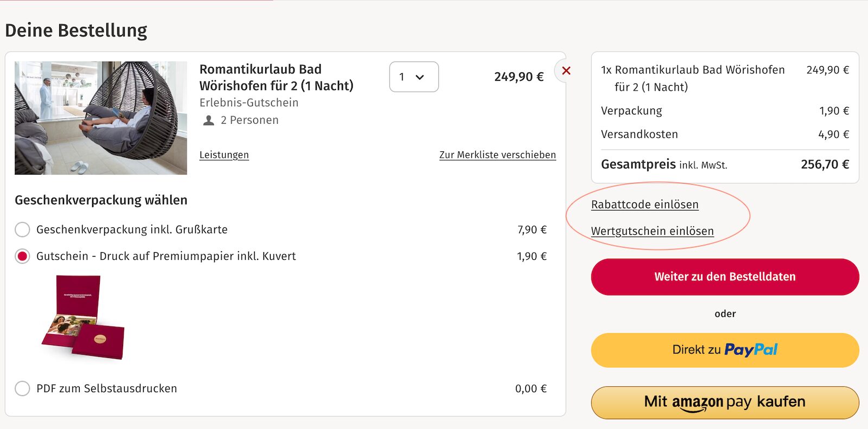
Task: Click the 7,90 € gift packaging price
Action: (x=532, y=229)
